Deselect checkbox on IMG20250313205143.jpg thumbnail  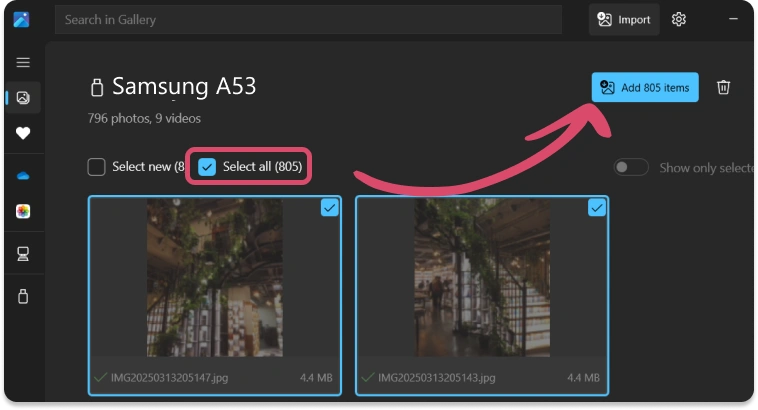pyautogui.click(x=597, y=208)
